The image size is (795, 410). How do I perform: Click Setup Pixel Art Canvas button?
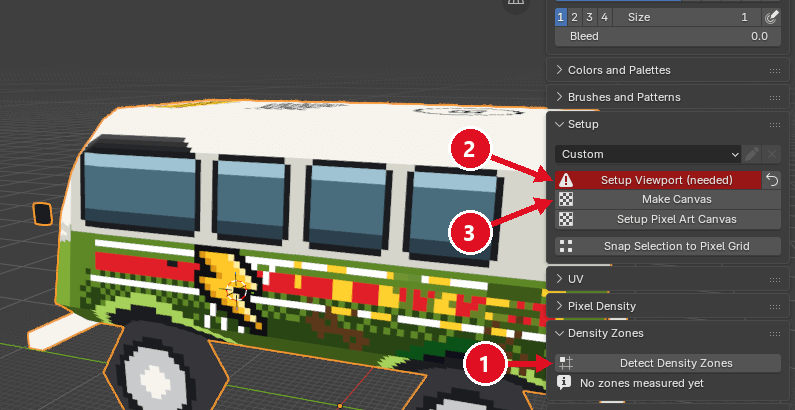coord(668,219)
